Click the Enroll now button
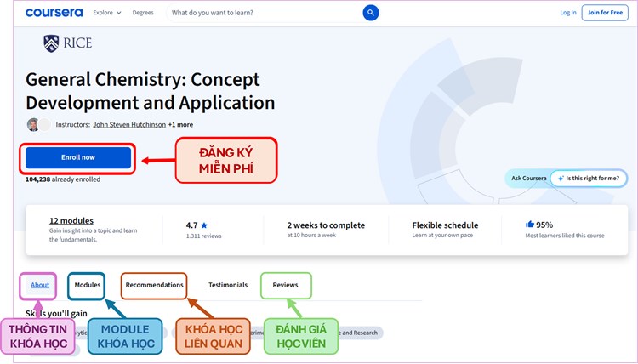 (x=78, y=157)
